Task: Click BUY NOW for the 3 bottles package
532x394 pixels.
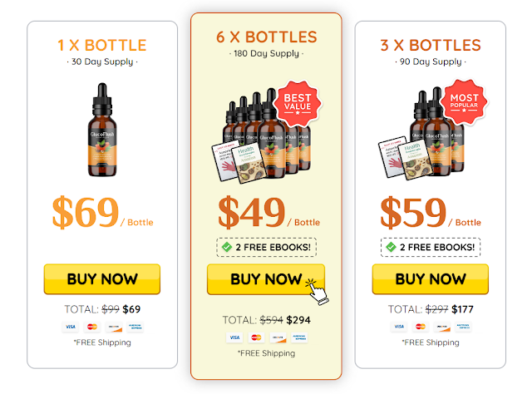Action: (x=431, y=279)
